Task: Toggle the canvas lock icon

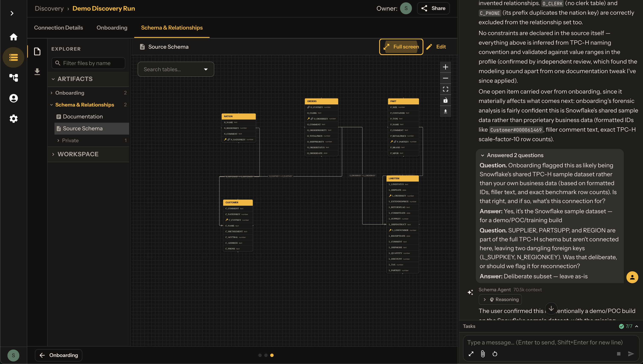Action: (445, 100)
